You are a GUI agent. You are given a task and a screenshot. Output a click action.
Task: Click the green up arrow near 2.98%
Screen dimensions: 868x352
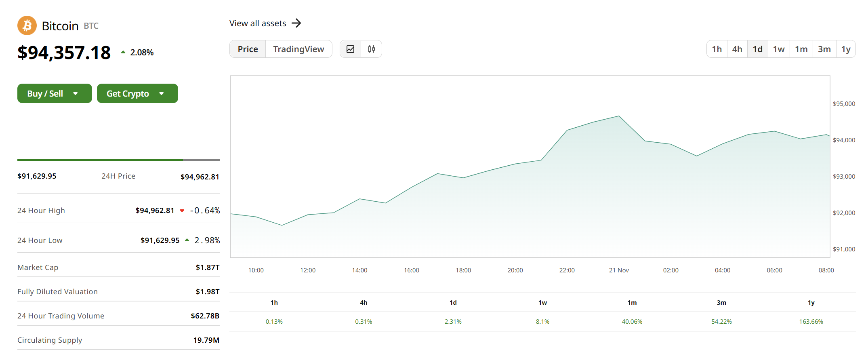(x=187, y=240)
